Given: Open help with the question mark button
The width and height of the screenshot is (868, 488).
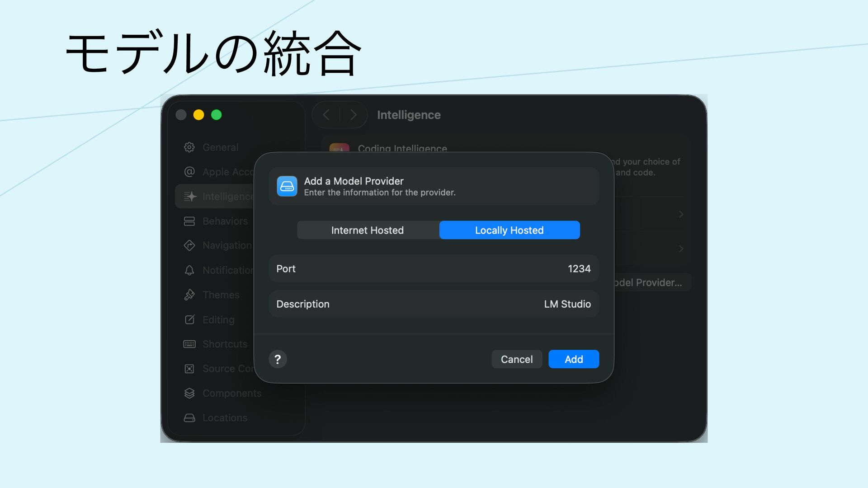Looking at the screenshot, I should (x=278, y=359).
